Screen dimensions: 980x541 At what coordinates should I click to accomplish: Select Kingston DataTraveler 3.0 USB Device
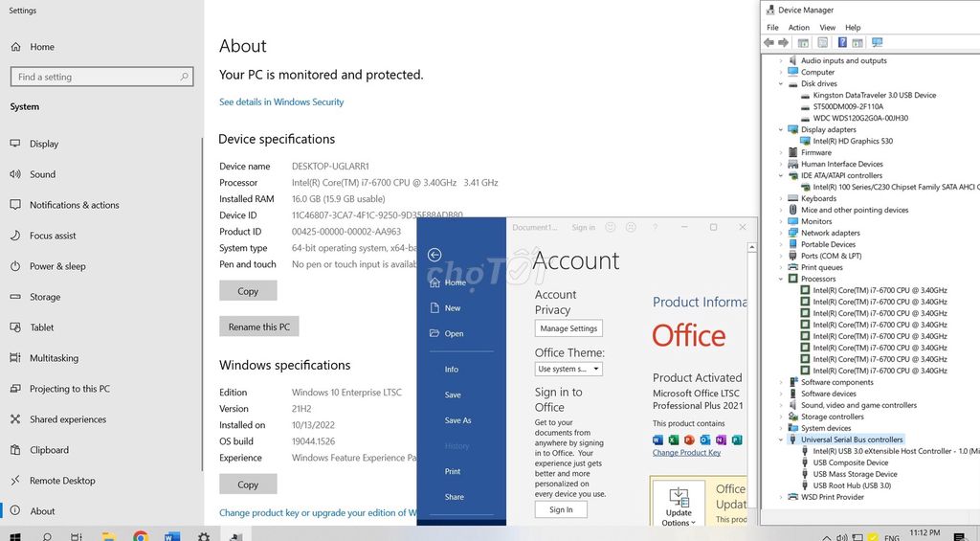pos(874,95)
